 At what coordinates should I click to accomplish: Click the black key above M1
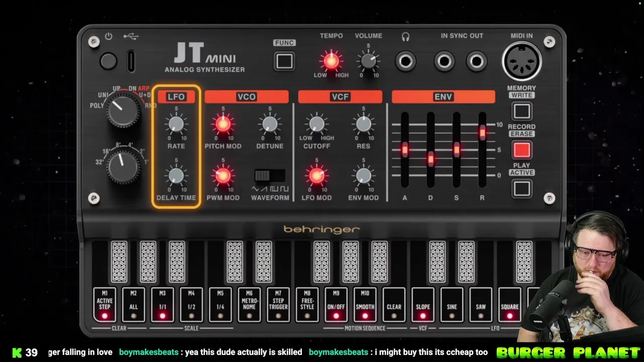coord(119,261)
